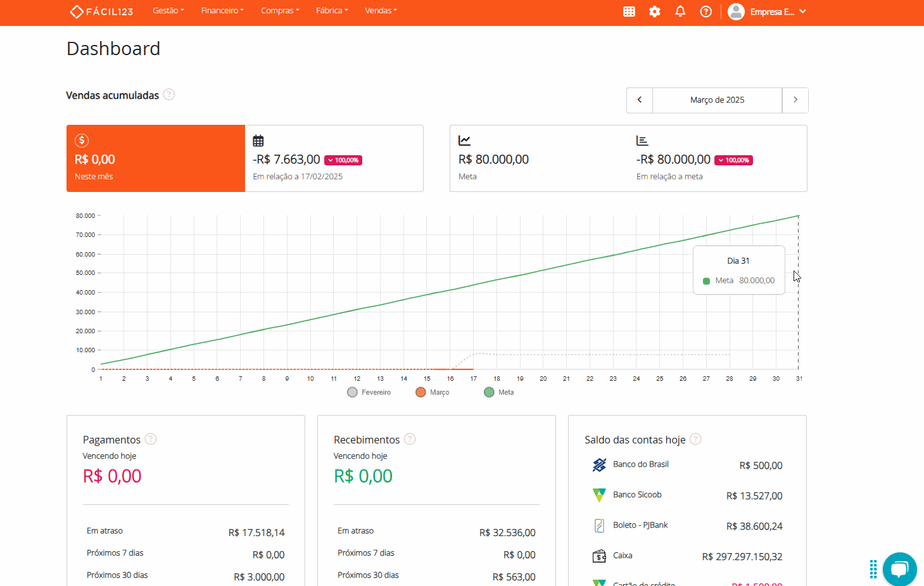Open the Vendas menu
Image resolution: width=924 pixels, height=586 pixels.
(x=381, y=11)
